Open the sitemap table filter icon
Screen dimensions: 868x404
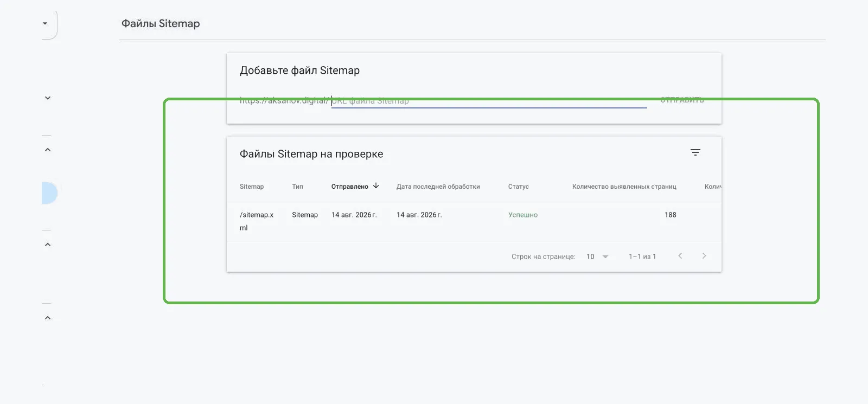(695, 152)
